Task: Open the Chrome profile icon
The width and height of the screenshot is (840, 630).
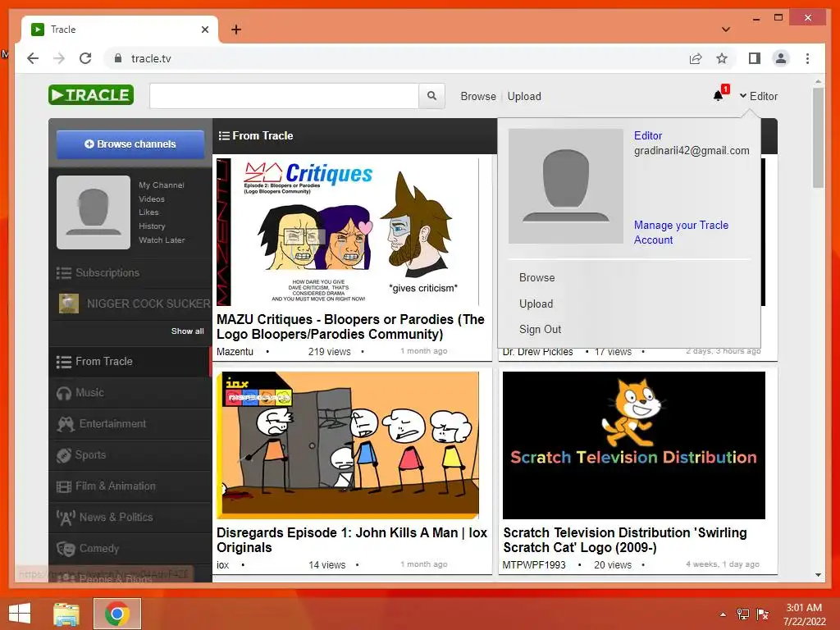Action: (x=781, y=58)
